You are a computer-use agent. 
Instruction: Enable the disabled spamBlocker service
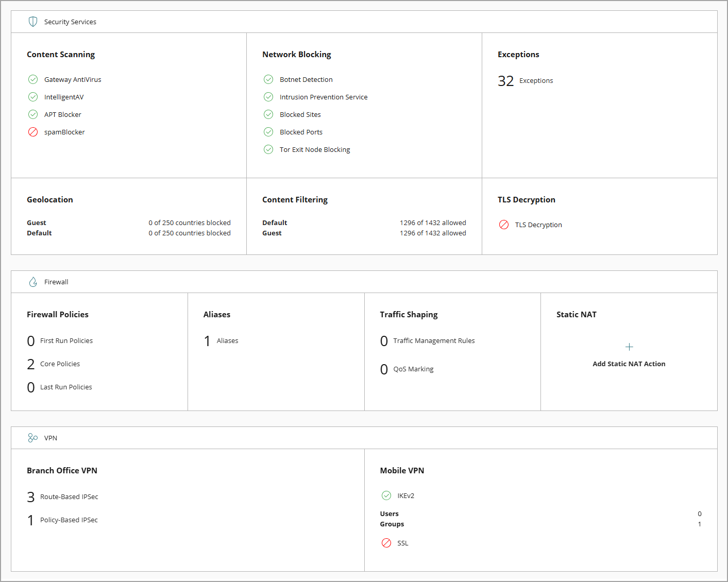coord(33,132)
